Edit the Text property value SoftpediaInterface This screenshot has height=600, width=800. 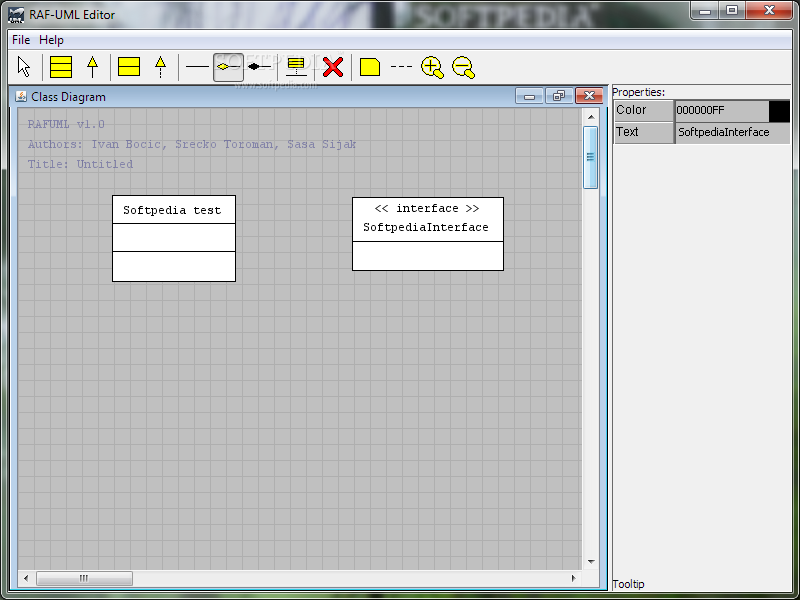pos(733,133)
